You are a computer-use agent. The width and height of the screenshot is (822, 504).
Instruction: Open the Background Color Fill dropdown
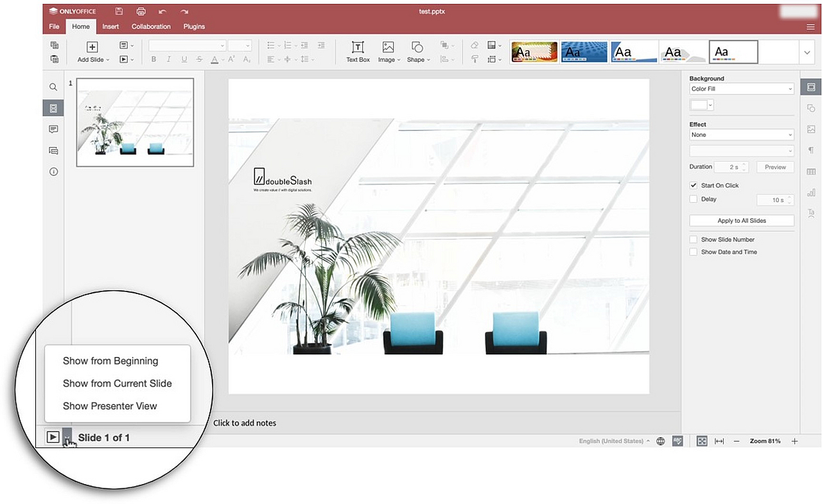tap(741, 89)
